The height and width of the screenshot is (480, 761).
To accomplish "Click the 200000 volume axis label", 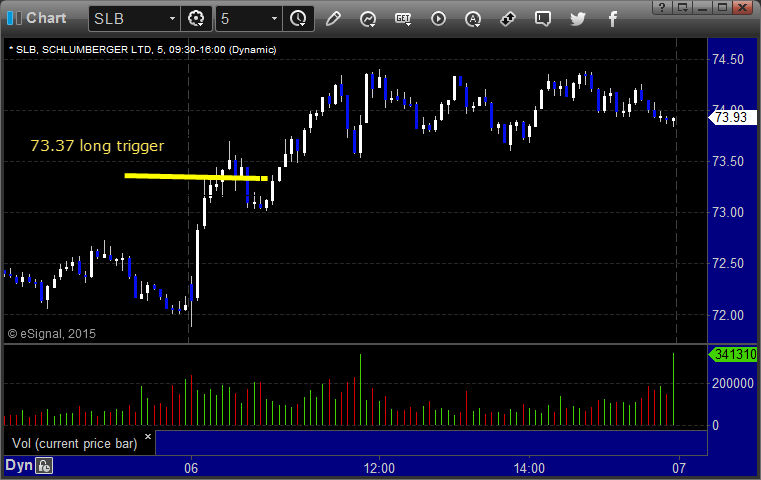I will 732,383.
